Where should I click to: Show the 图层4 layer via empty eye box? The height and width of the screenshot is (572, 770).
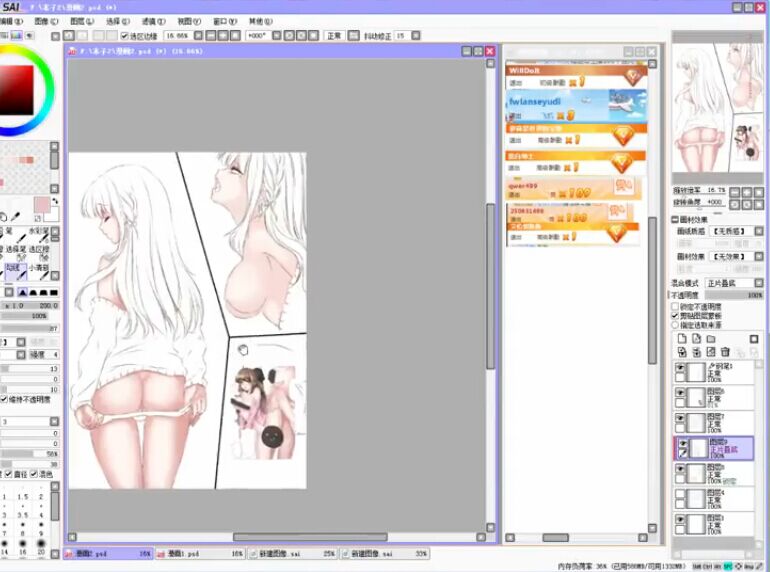click(680, 494)
